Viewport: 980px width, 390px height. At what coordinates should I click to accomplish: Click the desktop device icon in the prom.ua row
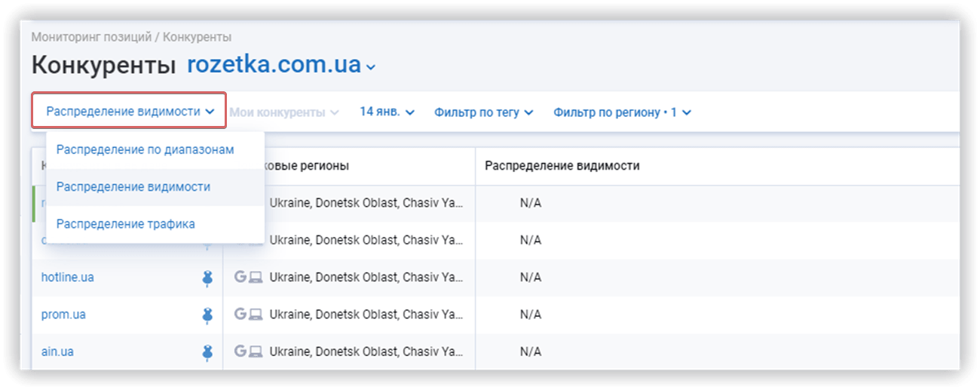point(256,315)
